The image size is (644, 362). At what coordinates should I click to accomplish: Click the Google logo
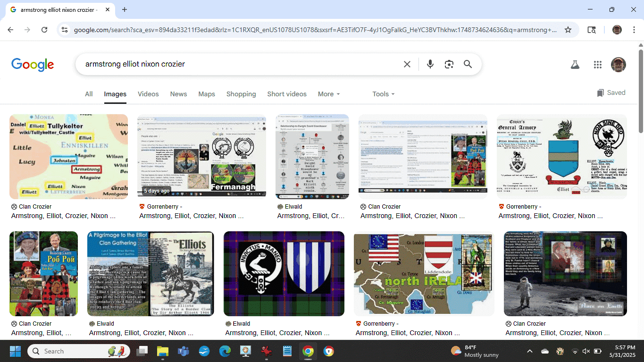coord(33,65)
